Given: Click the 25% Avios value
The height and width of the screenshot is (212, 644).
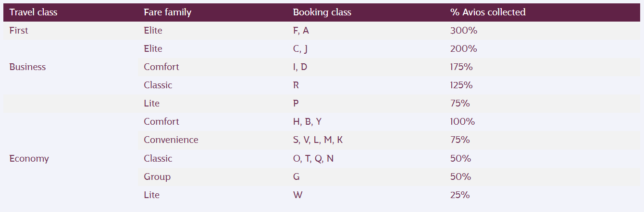Looking at the screenshot, I should (x=460, y=195).
